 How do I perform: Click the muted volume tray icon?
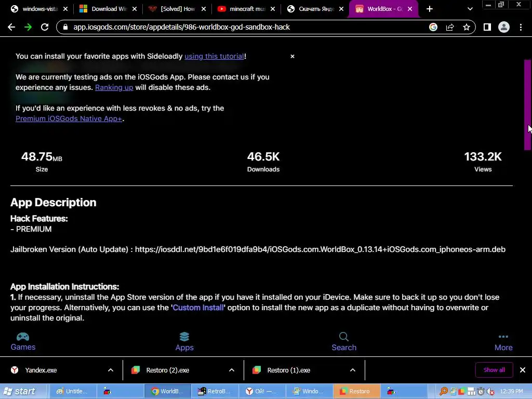pos(490,392)
